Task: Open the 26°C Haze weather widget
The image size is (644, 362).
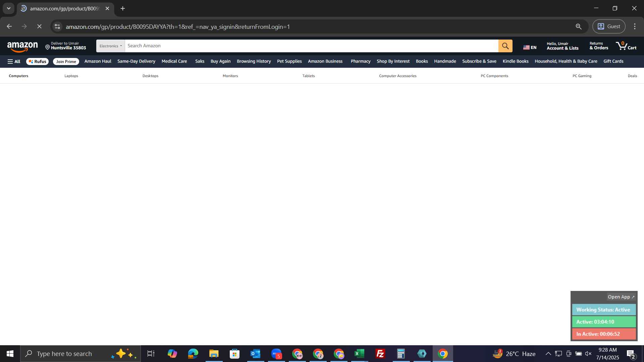Action: (x=514, y=354)
